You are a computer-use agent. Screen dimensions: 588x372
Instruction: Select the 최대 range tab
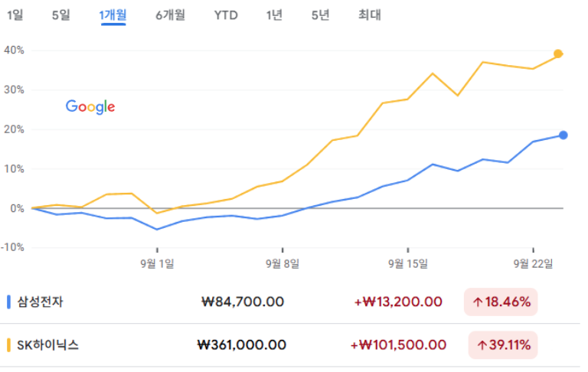[369, 15]
